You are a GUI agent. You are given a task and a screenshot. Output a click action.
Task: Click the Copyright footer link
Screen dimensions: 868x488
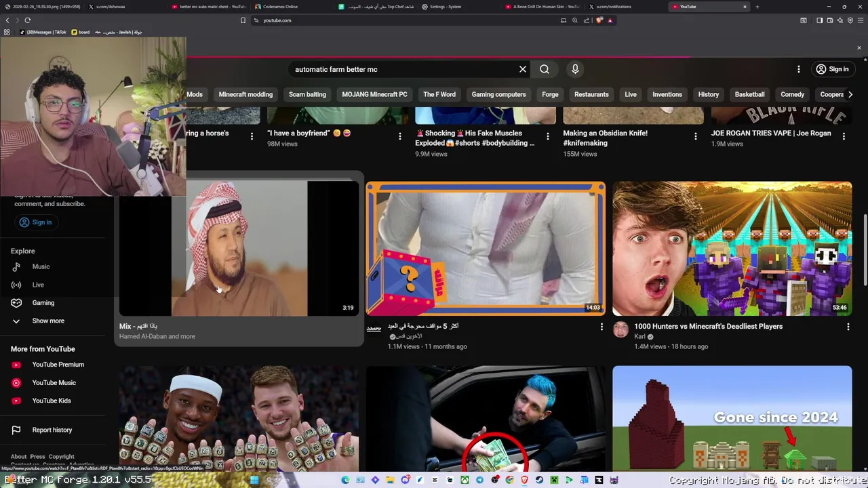(x=61, y=457)
